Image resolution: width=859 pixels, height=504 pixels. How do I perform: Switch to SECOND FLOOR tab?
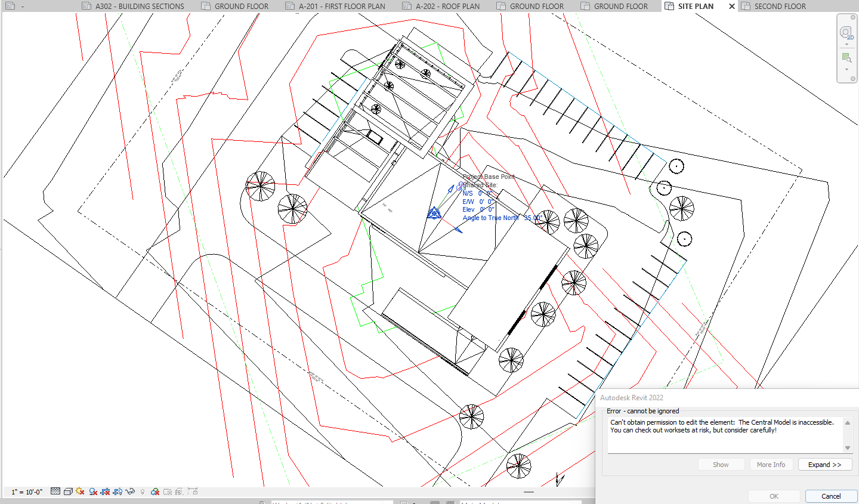coord(774,6)
